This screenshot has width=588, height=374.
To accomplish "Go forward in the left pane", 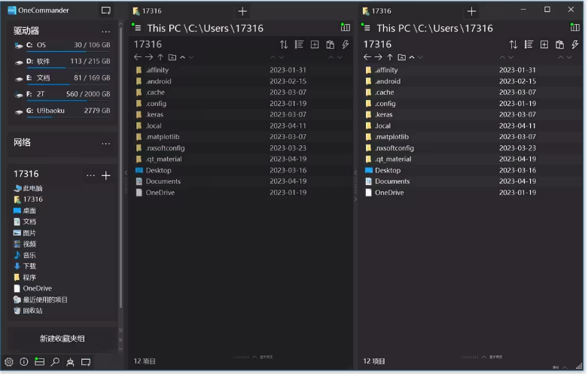I will 149,57.
